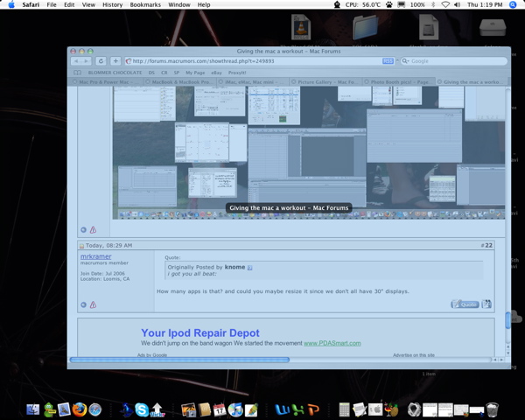Click the horizontal scrollbar thumb
Screen dimensions: 525x420
179,360
